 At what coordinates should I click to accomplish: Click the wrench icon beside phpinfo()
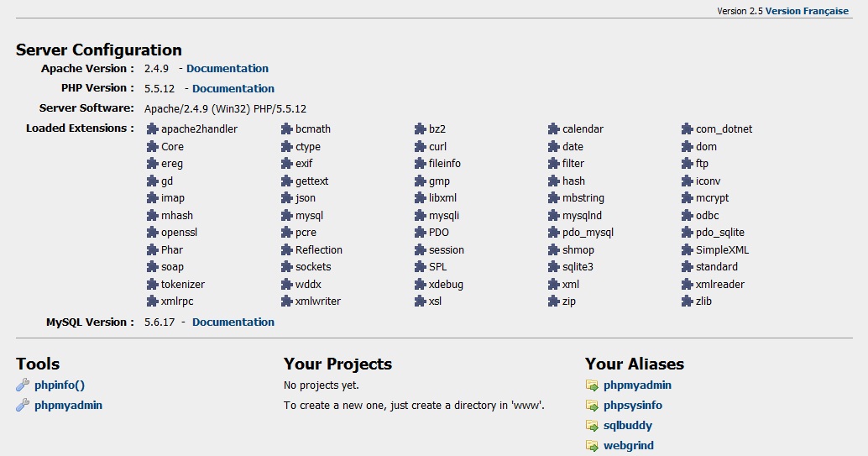click(23, 385)
